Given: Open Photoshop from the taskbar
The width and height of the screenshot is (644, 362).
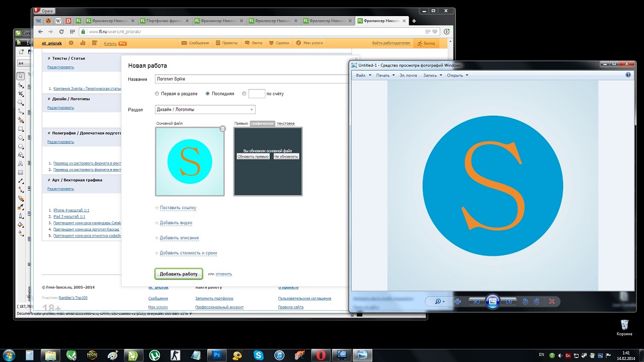Looking at the screenshot, I should tap(217, 355).
